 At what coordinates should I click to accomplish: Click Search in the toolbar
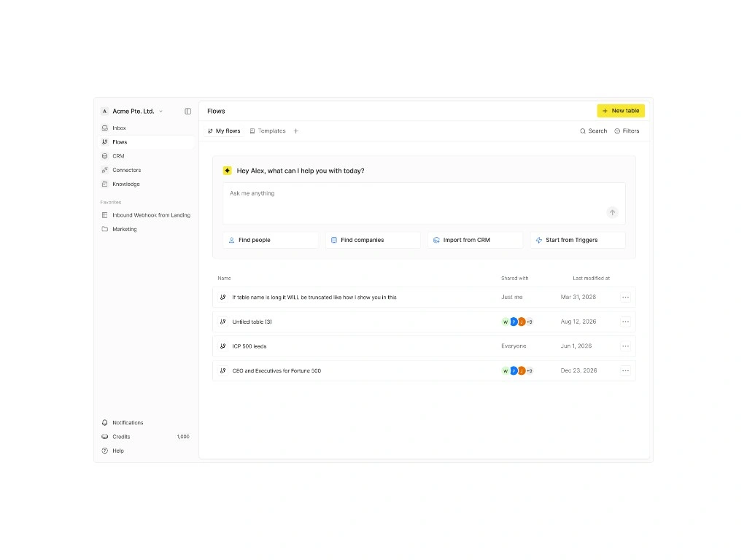[x=594, y=131]
